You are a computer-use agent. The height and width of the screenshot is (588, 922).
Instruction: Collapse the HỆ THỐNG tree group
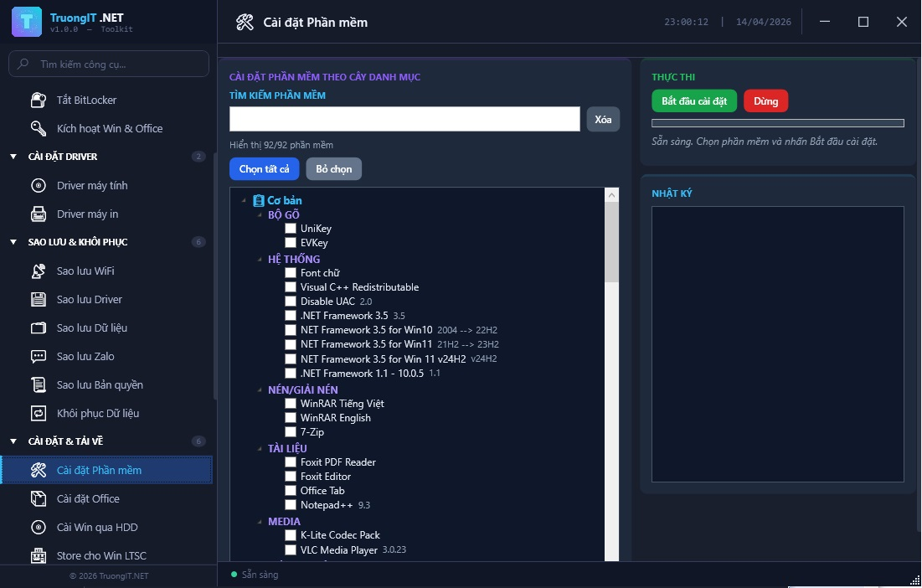[260, 260]
